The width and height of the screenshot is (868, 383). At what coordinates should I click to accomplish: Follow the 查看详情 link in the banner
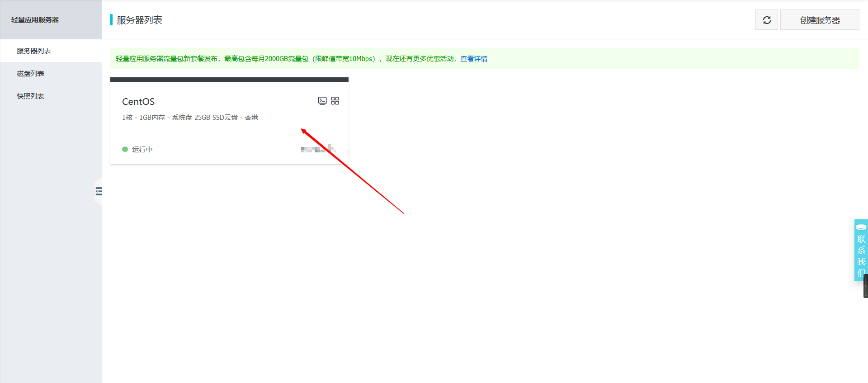coord(474,59)
